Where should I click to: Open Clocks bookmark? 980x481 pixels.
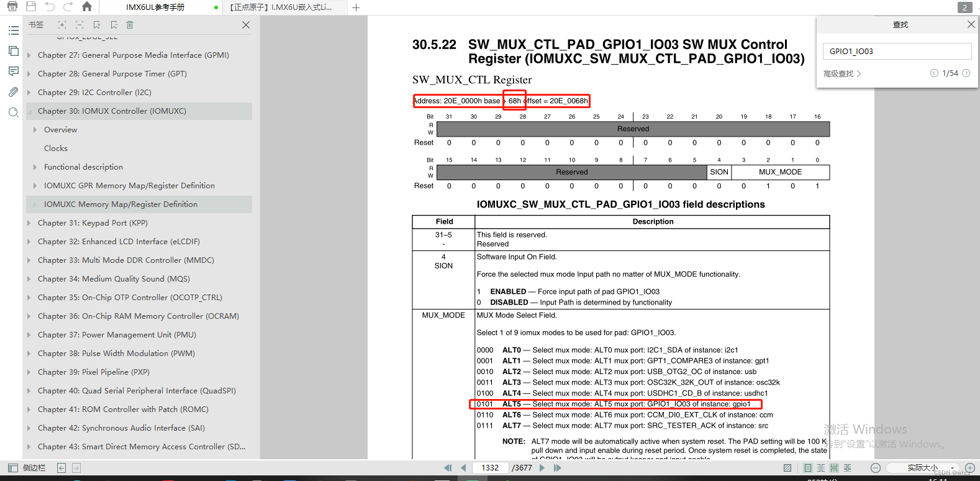(56, 149)
